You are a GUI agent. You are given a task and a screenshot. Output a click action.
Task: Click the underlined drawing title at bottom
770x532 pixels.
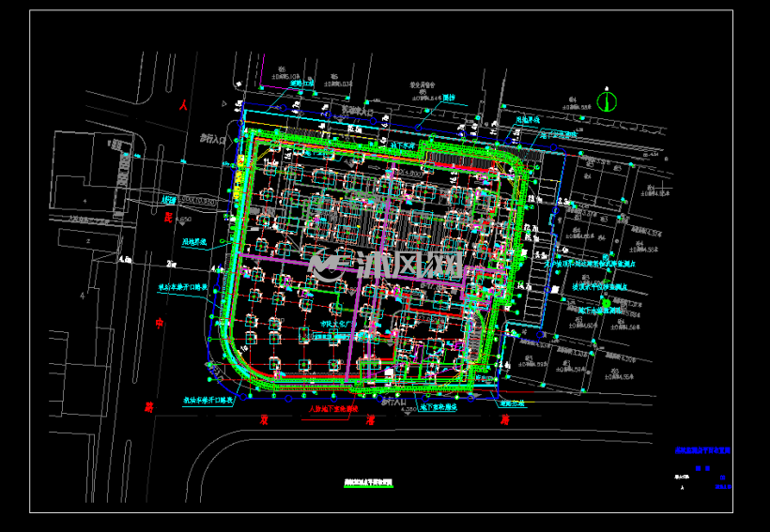[368, 483]
